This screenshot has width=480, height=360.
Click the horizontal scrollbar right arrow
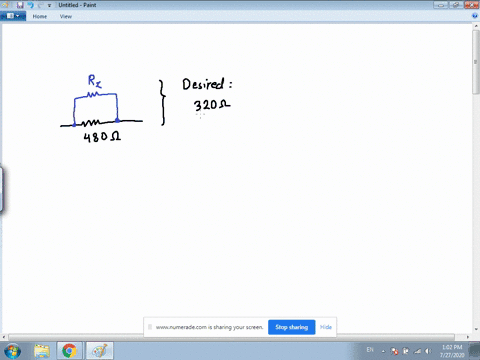tap(468, 337)
